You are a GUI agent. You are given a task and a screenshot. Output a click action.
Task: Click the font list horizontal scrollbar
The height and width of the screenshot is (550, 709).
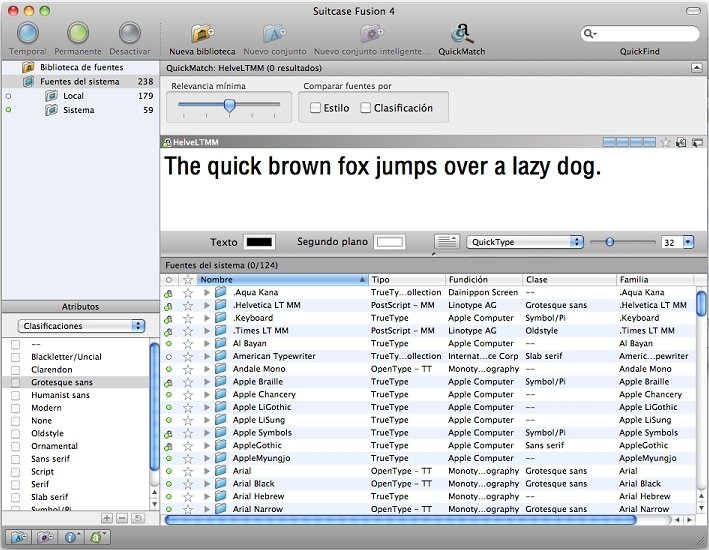coord(400,520)
